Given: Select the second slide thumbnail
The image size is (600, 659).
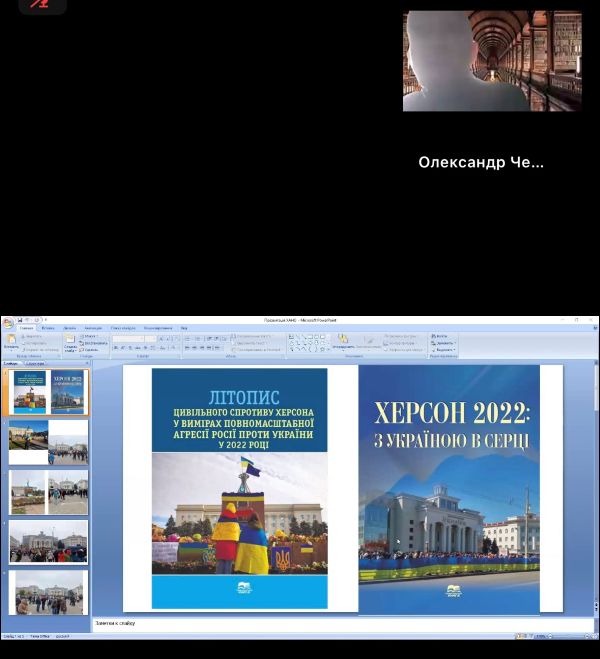Looking at the screenshot, I should pyautogui.click(x=48, y=442).
